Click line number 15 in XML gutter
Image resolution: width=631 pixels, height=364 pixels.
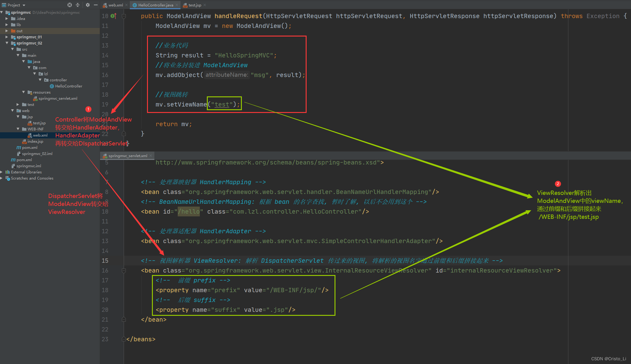pyautogui.click(x=105, y=261)
